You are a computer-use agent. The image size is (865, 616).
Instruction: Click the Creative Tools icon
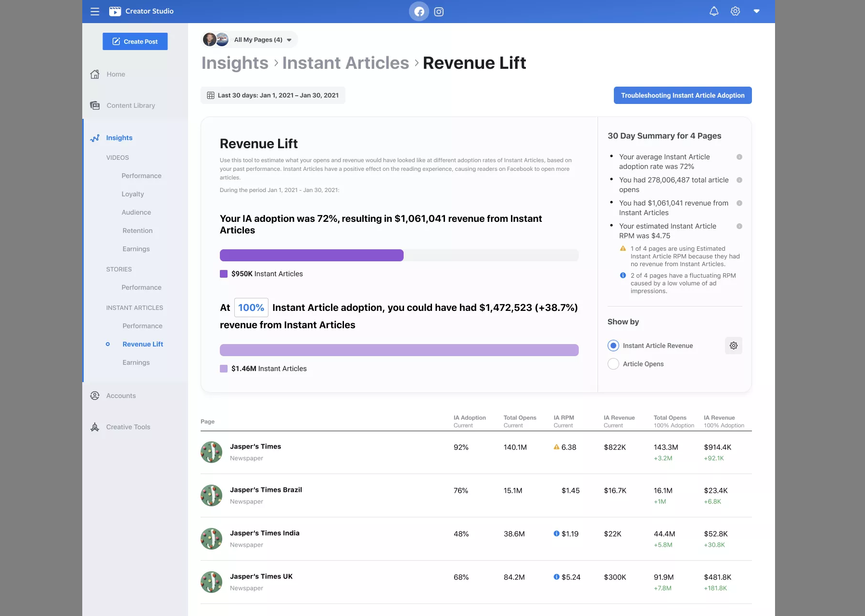point(95,427)
